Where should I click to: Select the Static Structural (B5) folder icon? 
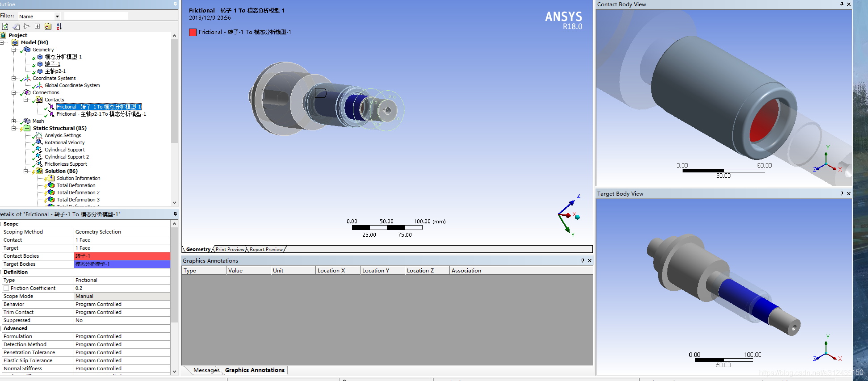pos(27,128)
